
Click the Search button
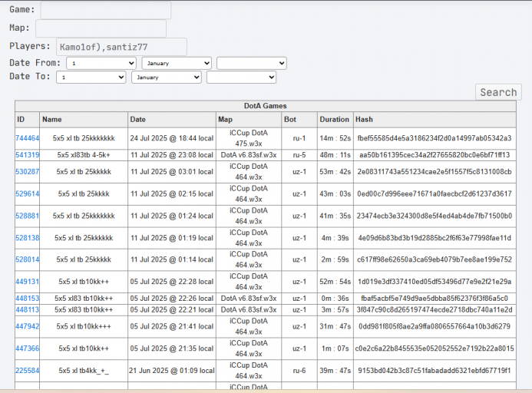[498, 92]
